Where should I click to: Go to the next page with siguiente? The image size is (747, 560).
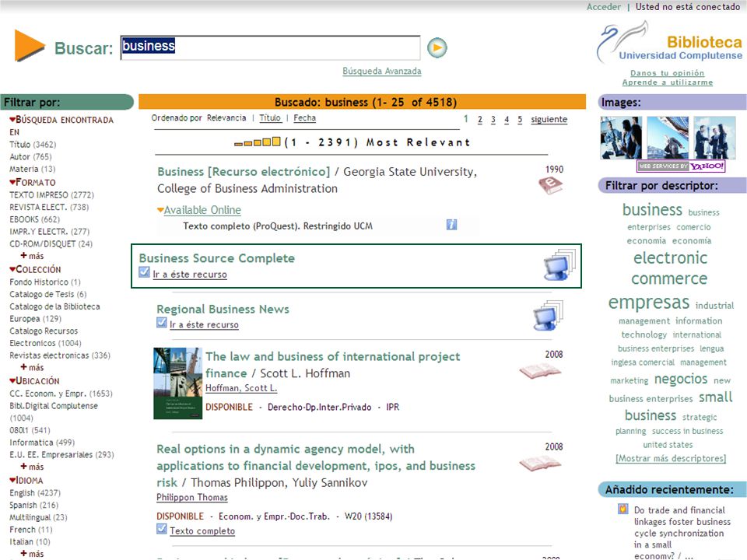pos(549,119)
